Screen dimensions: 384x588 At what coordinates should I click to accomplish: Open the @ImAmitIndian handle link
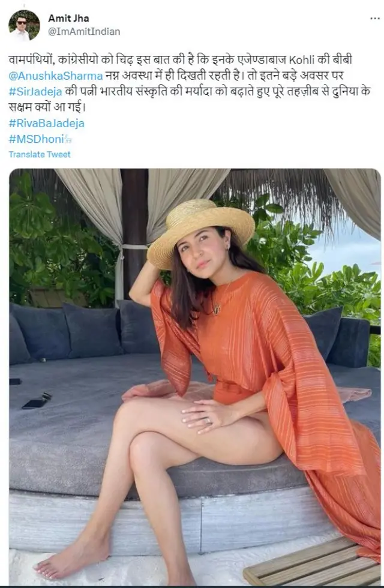pyautogui.click(x=84, y=31)
